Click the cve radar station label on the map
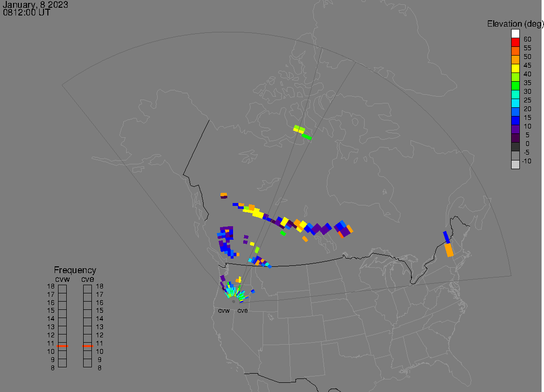This screenshot has width=544, height=392. [242, 311]
